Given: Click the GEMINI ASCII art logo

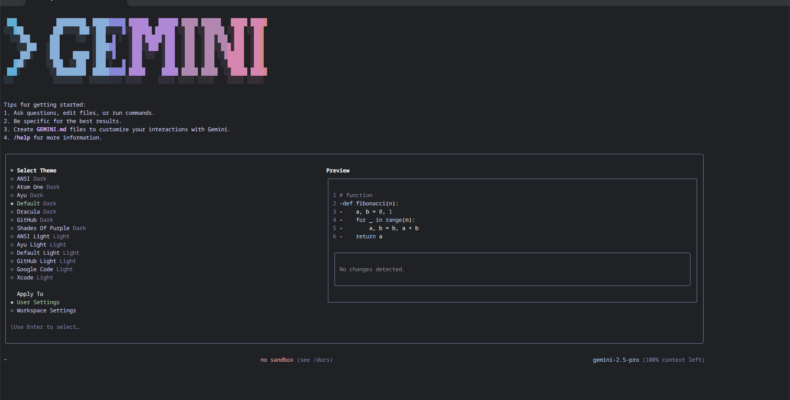Looking at the screenshot, I should click(135, 49).
